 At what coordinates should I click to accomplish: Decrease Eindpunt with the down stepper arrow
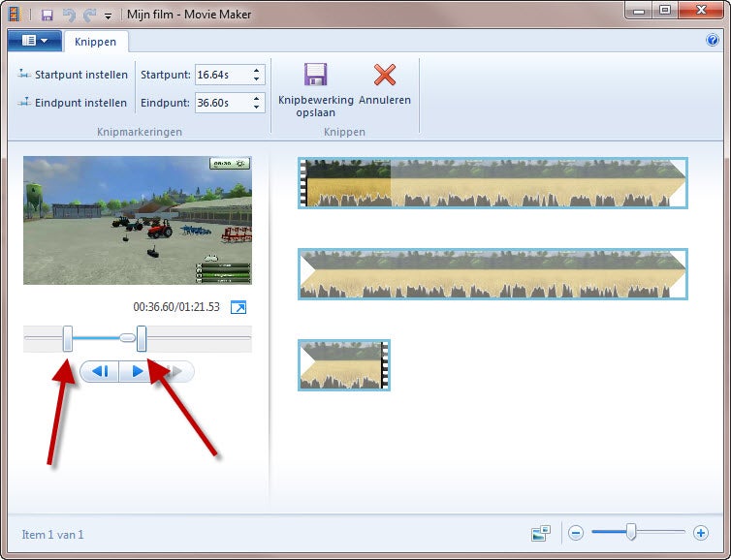(x=256, y=108)
